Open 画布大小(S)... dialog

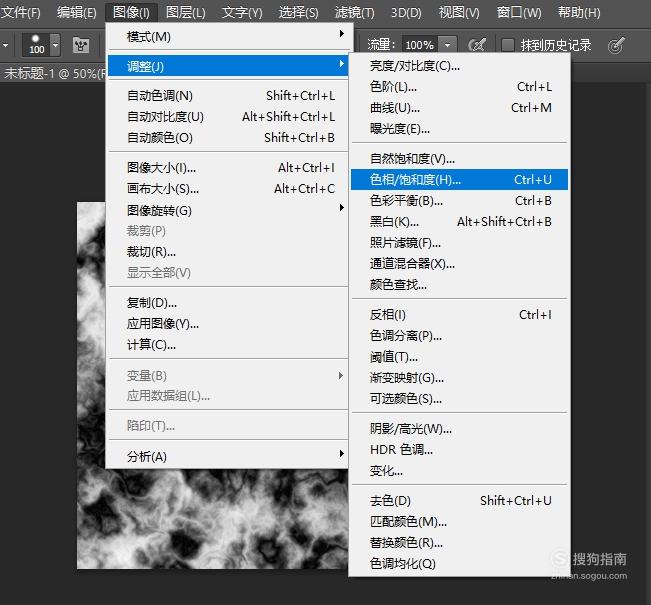tap(228, 189)
